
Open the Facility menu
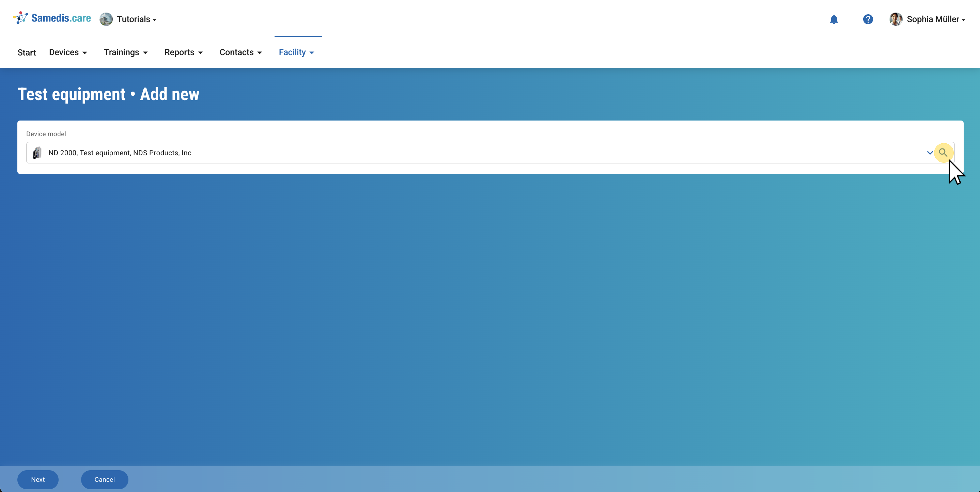(296, 52)
